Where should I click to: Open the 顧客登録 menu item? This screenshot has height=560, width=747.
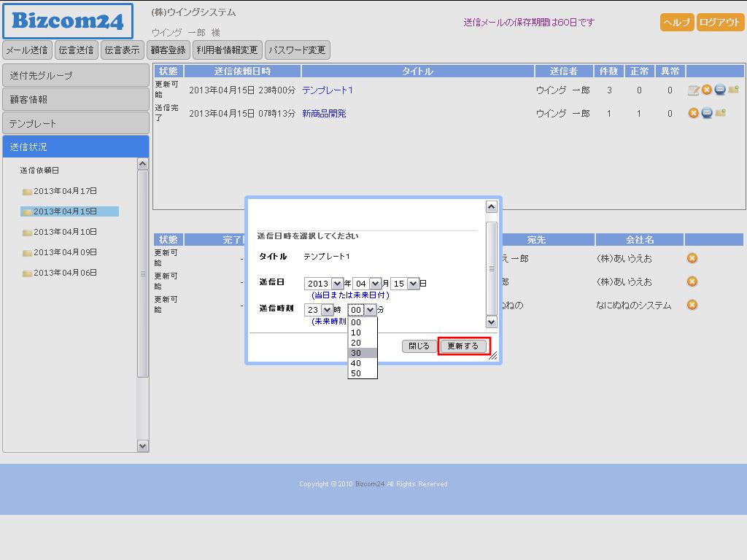tap(169, 50)
